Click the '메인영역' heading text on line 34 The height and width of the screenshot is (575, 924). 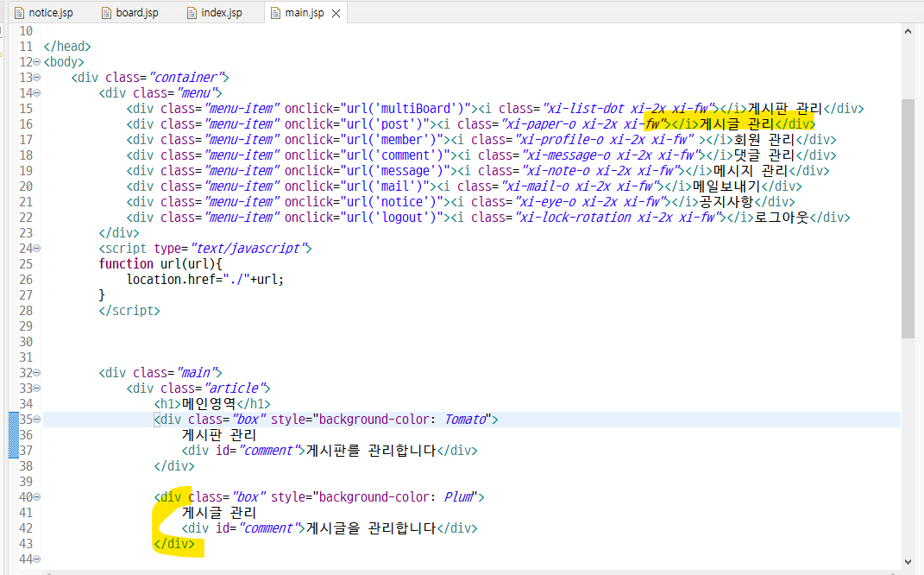point(209,404)
